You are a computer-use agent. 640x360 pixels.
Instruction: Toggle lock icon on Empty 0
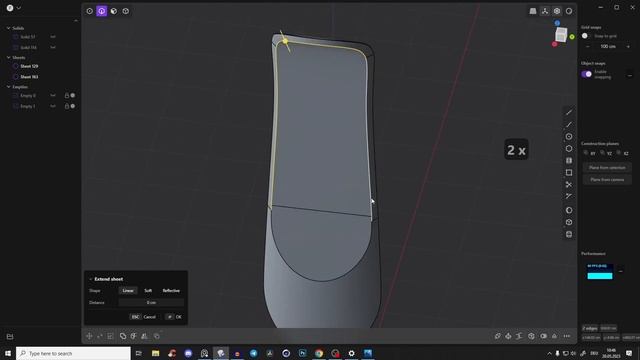[67, 96]
